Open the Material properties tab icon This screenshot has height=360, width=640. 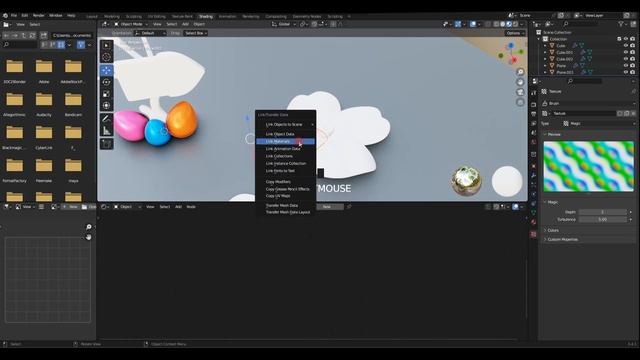tap(533, 222)
